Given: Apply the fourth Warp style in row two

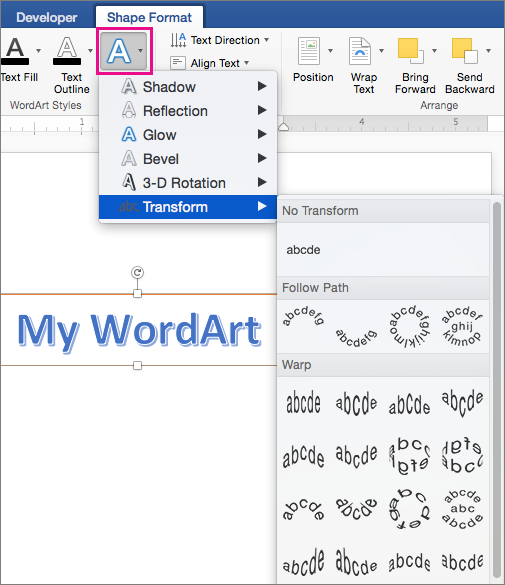Looking at the screenshot, I should pyautogui.click(x=462, y=456).
